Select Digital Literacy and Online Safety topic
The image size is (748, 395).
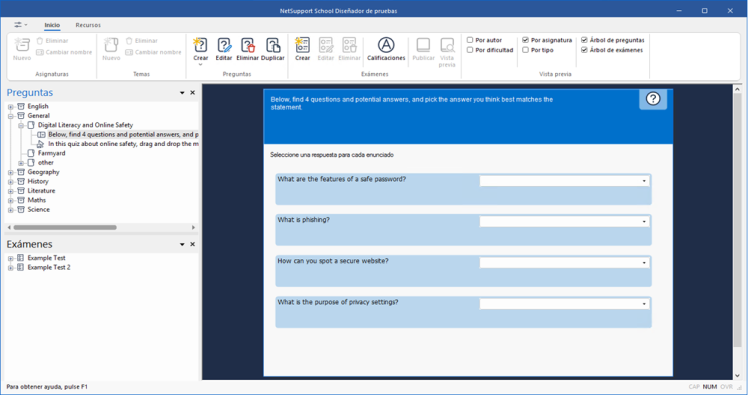(85, 125)
